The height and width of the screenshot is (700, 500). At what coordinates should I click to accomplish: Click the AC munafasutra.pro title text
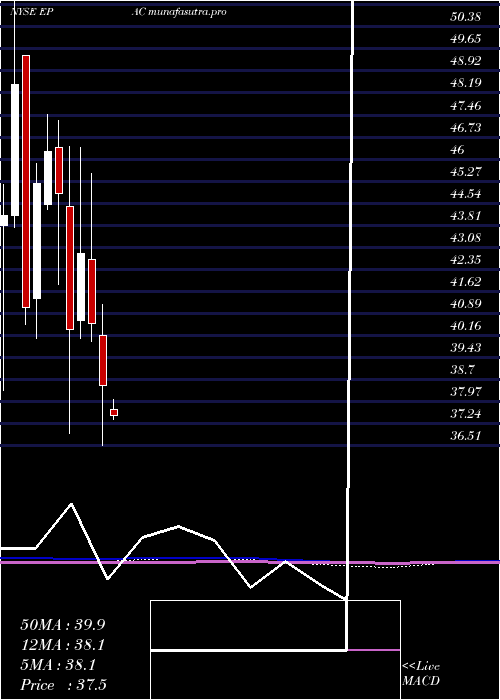click(x=179, y=12)
